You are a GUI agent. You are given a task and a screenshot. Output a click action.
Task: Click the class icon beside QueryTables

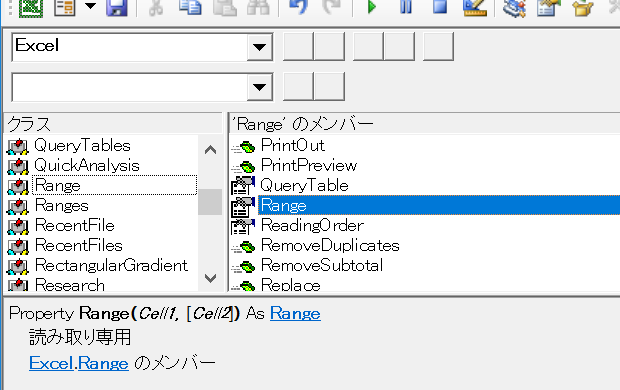(17, 146)
